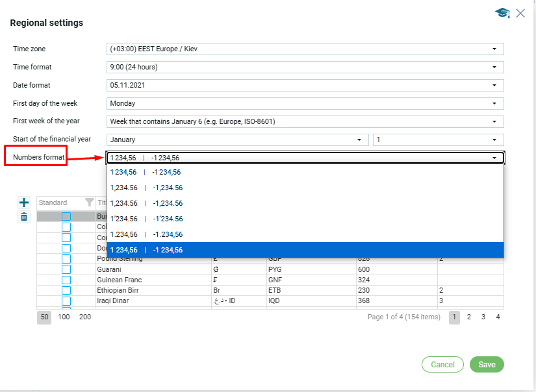Click the trash delete icon

(24, 217)
